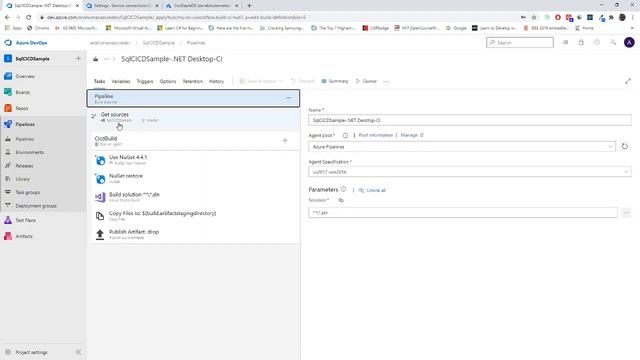Open Library in the sidebar
640x360 pixels.
pyautogui.click(x=22, y=179)
